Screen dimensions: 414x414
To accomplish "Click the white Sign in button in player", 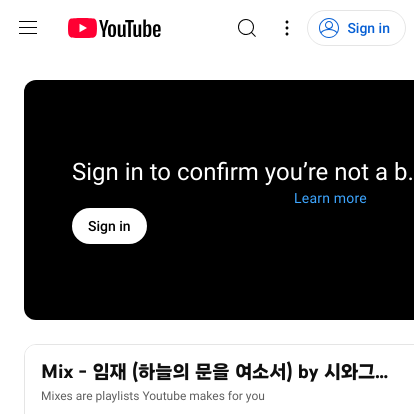I will click(x=109, y=226).
